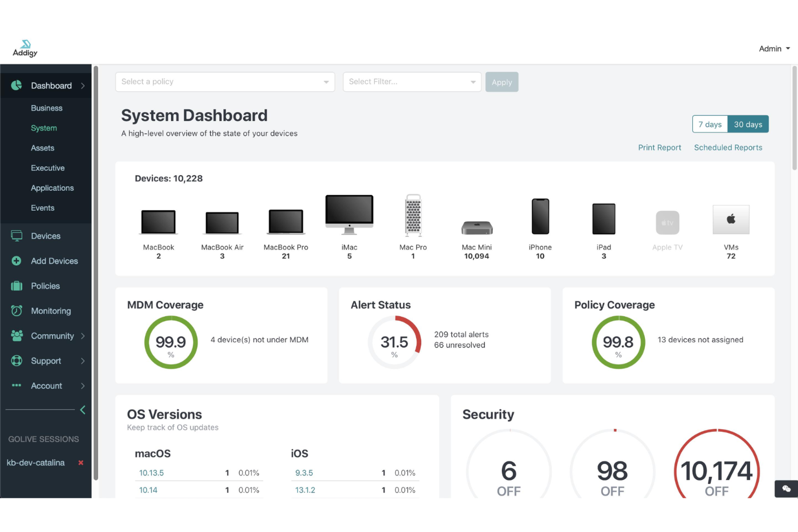The width and height of the screenshot is (798, 532).
Task: Click the Apply button
Action: pyautogui.click(x=502, y=82)
